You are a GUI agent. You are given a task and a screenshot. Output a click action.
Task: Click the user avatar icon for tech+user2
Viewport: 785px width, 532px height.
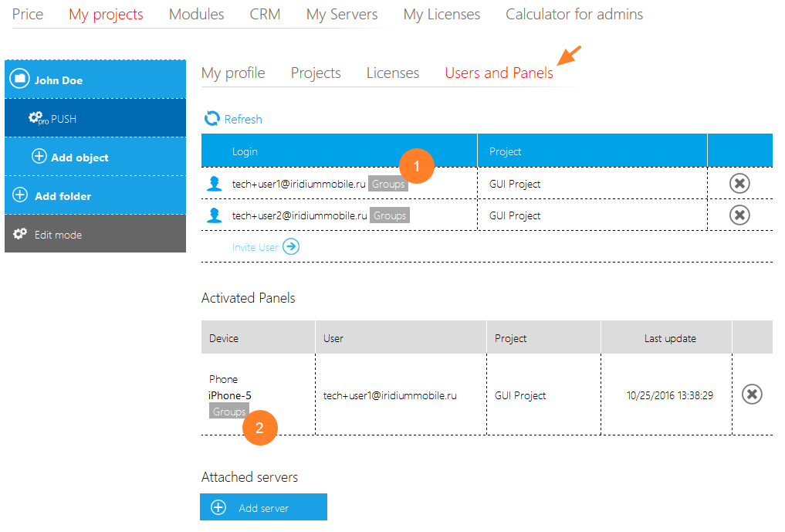[215, 215]
